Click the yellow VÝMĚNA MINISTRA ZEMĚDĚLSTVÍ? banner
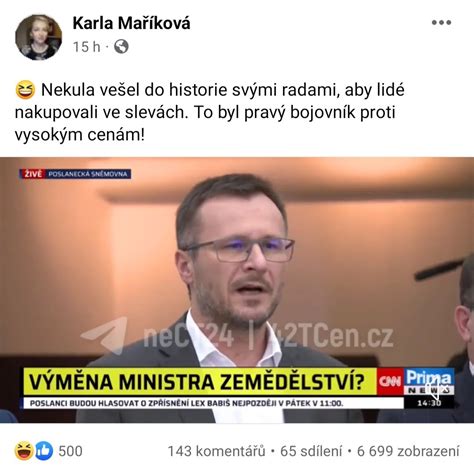Image resolution: width=474 pixels, height=474 pixels. [x=200, y=382]
